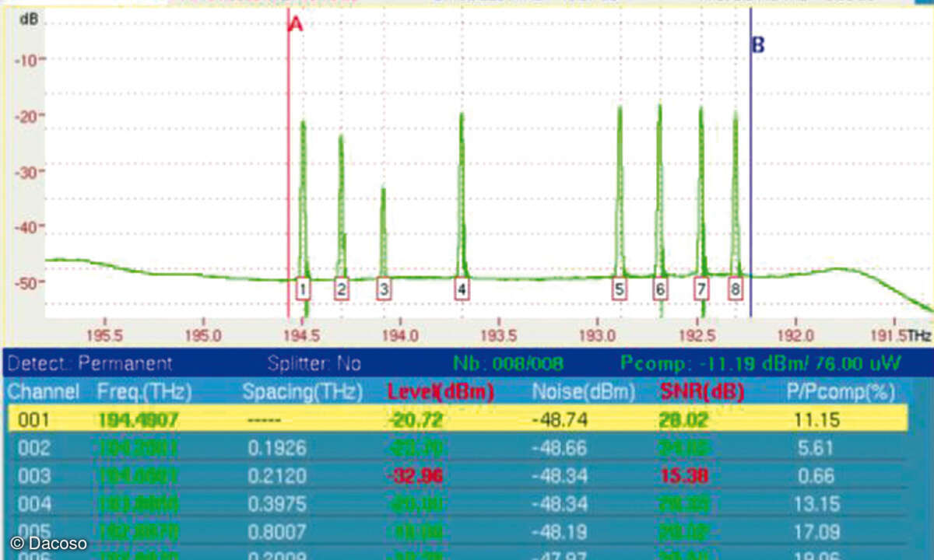Screen dimensions: 934x560
Task: Click channel marker 6 on the trace
Action: [x=660, y=290]
